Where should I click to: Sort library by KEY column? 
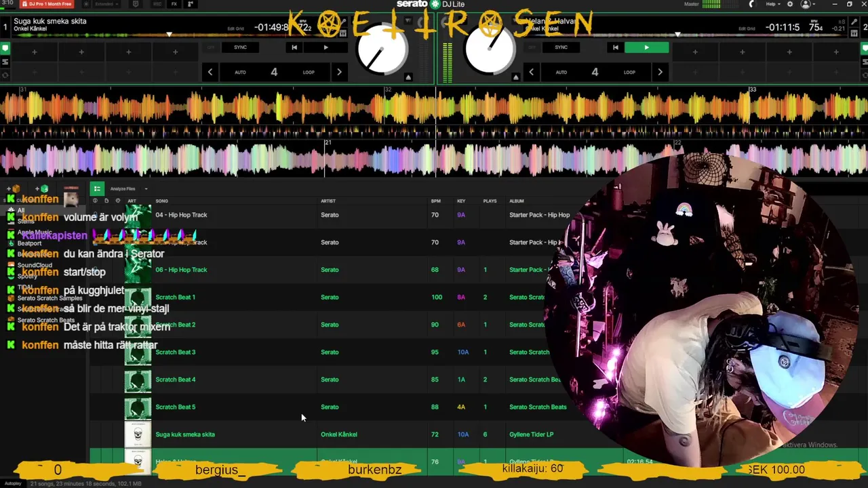coord(461,201)
